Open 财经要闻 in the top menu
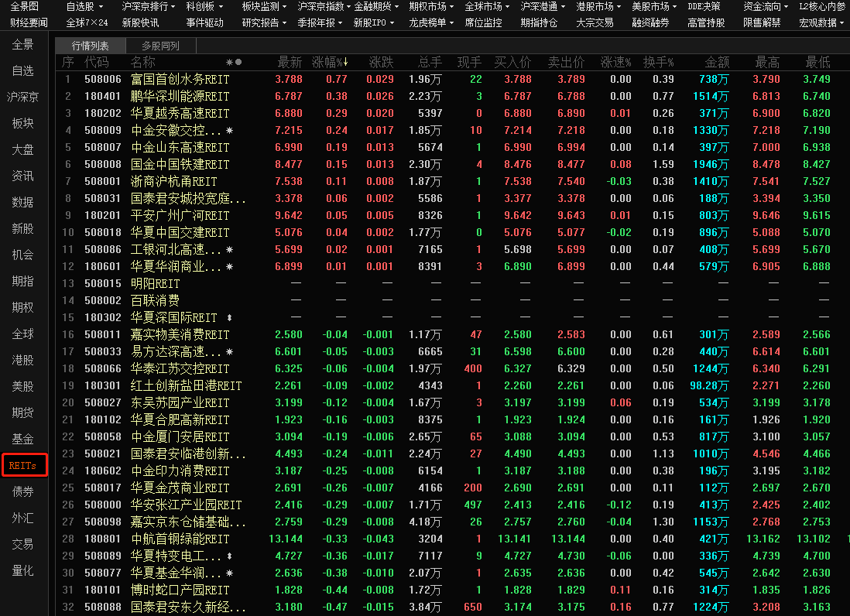Viewport: 850px width, 616px height. pyautogui.click(x=29, y=23)
